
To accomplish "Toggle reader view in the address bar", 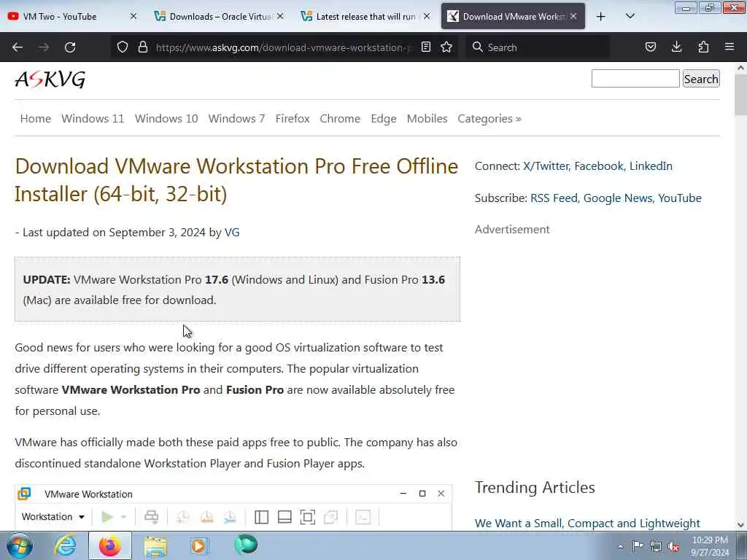I will [x=426, y=47].
